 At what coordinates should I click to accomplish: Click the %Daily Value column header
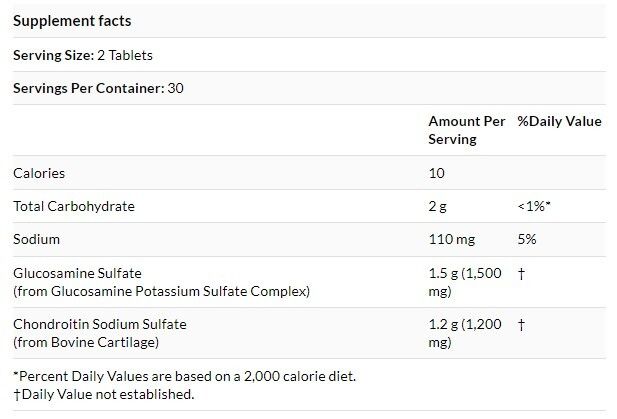click(559, 122)
